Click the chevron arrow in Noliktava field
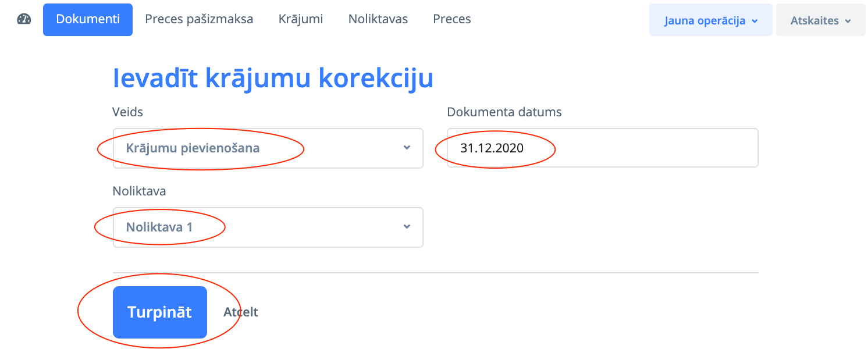This screenshot has width=868, height=349. coord(407,227)
